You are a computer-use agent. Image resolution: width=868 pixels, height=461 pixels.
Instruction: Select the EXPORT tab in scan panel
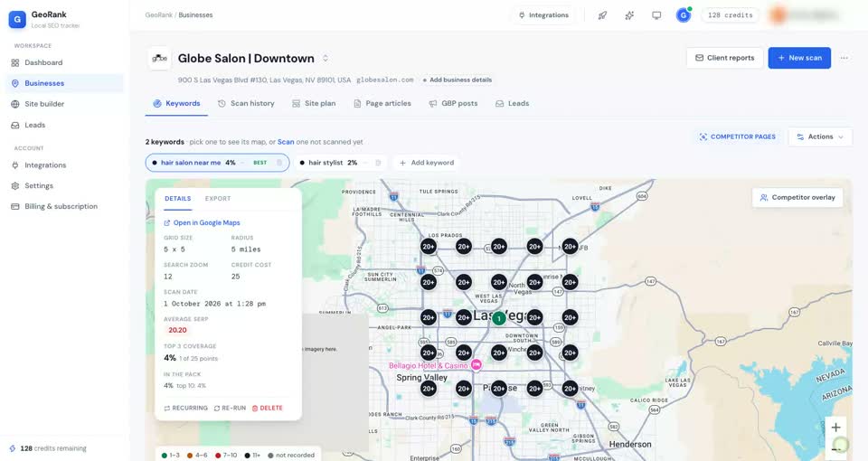click(x=218, y=199)
